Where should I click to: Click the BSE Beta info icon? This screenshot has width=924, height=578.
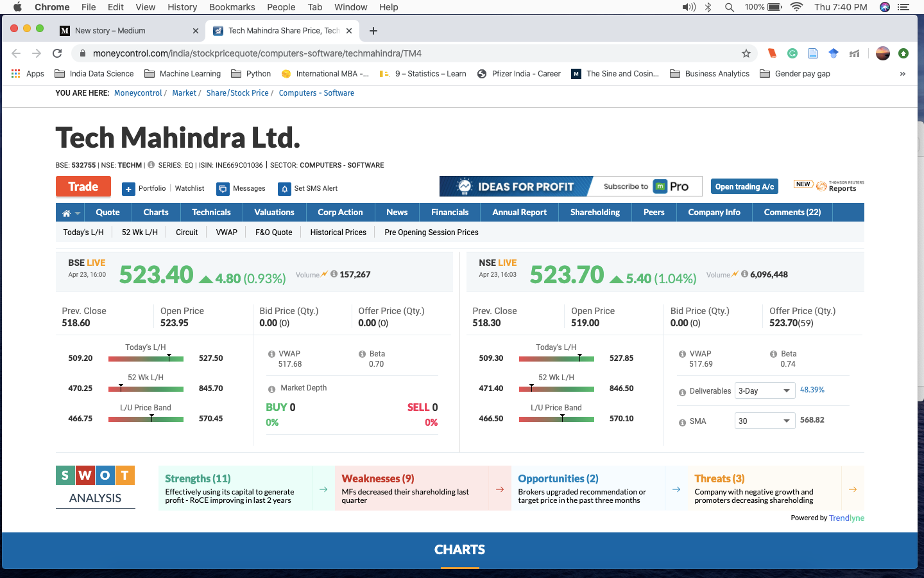tap(363, 355)
